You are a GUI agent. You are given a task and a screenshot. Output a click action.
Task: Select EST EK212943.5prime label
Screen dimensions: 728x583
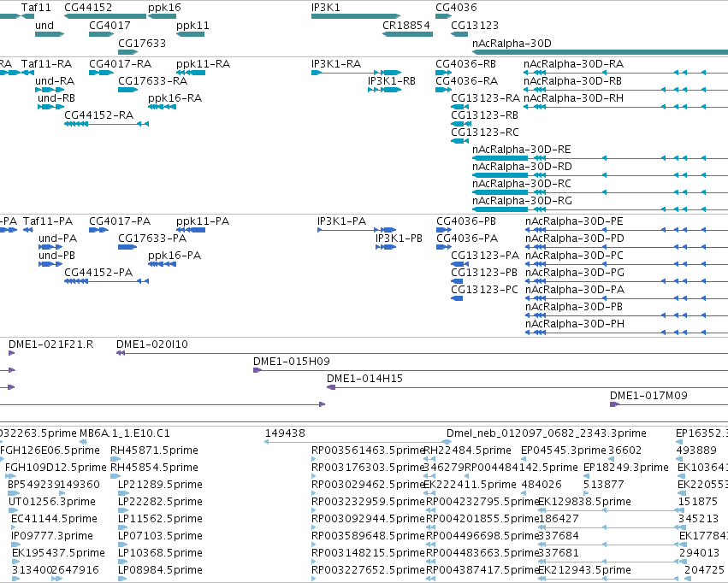[584, 569]
